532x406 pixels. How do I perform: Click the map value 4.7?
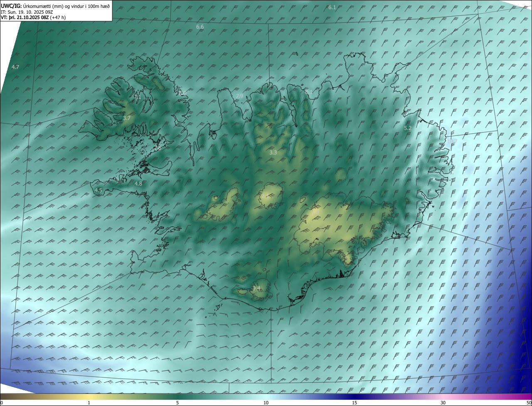point(15,67)
